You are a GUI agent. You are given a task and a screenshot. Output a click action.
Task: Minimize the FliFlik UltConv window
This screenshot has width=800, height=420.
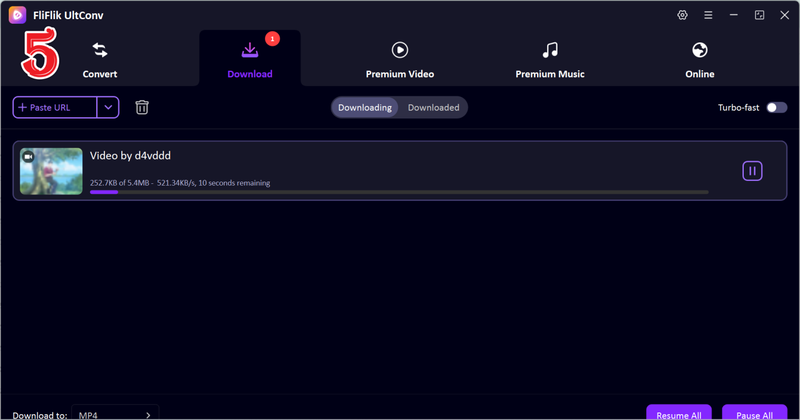734,15
